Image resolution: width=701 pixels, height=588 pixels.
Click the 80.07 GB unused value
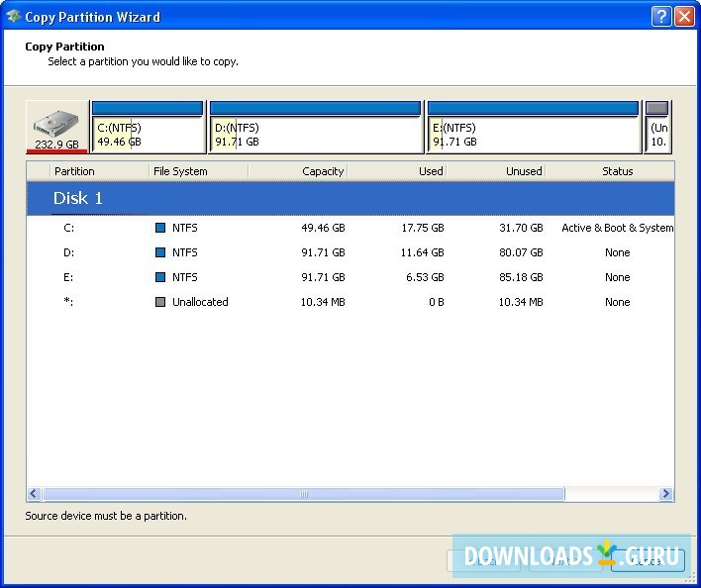[521, 252]
